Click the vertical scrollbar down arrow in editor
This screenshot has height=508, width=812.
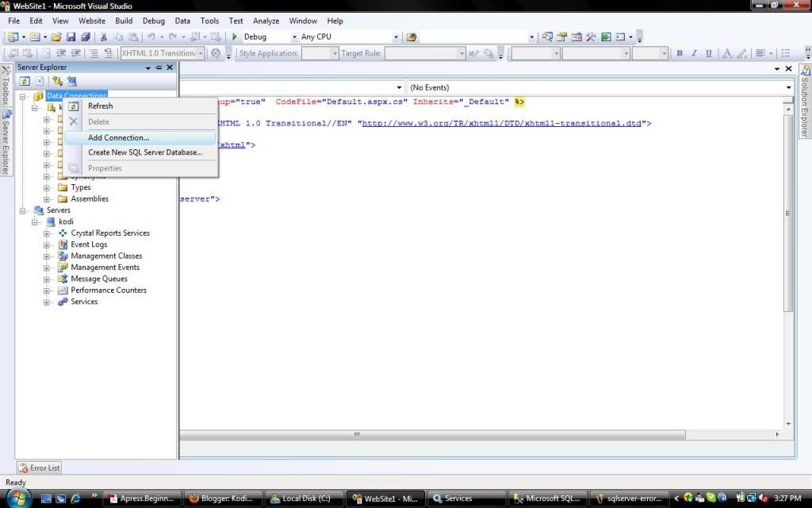coord(789,424)
